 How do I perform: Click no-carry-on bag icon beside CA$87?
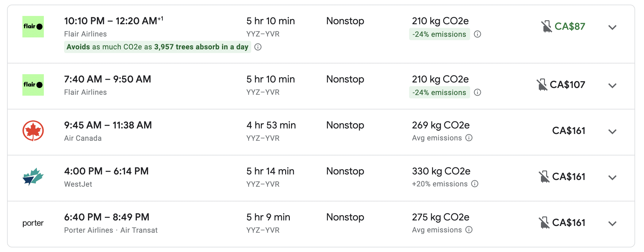[546, 27]
